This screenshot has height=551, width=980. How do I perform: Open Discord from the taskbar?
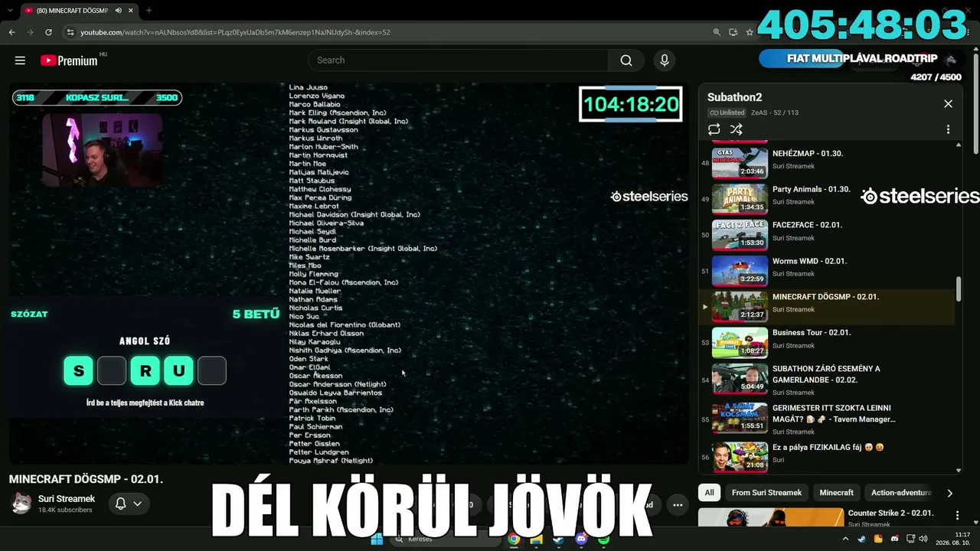(x=581, y=540)
